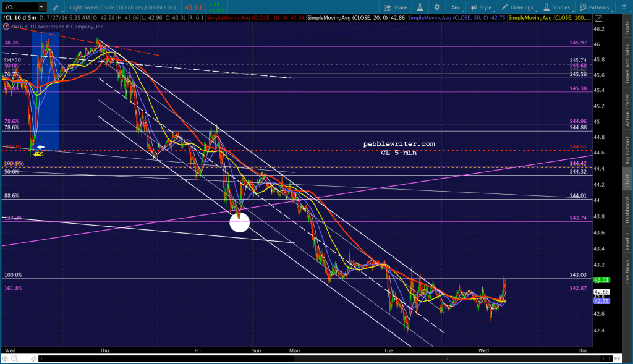Image resolution: width=633 pixels, height=364 pixels.
Task: Open the Dashboard side tab
Action: pyautogui.click(x=627, y=210)
